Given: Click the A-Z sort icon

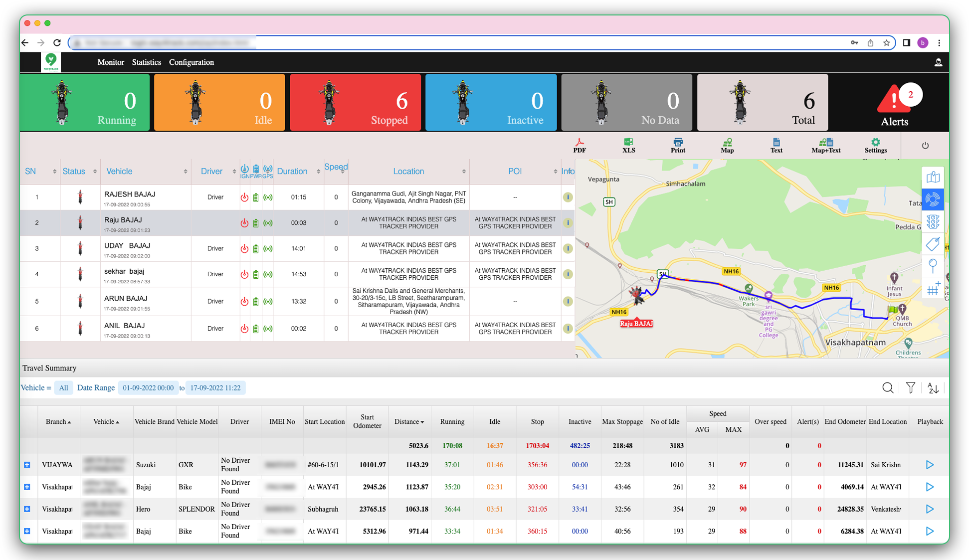Looking at the screenshot, I should [933, 388].
